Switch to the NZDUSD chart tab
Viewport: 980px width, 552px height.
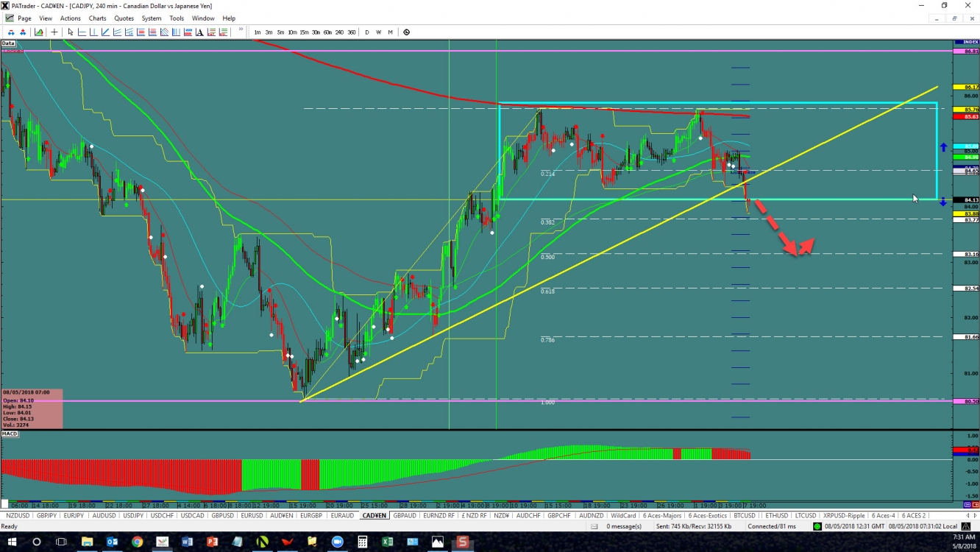click(17, 515)
